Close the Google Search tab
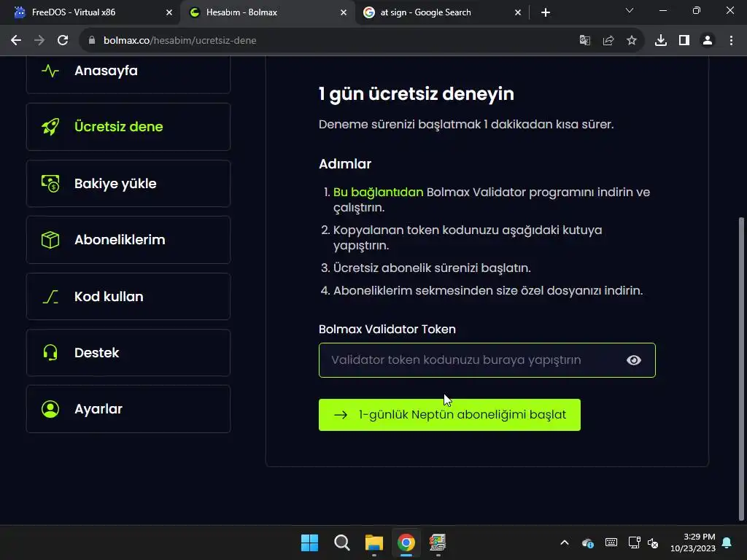This screenshot has height=560, width=747. point(518,12)
